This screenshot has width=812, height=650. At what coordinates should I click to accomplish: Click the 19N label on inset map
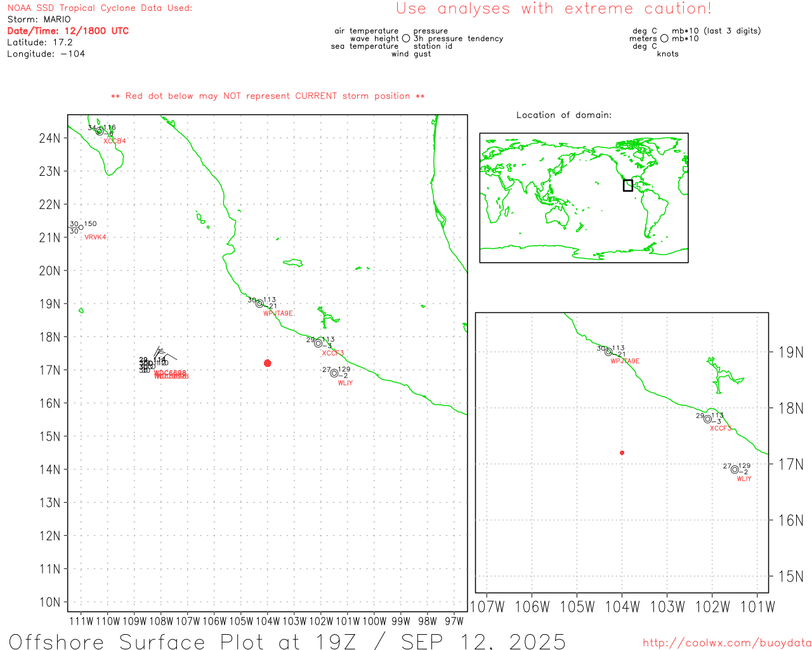coord(791,352)
